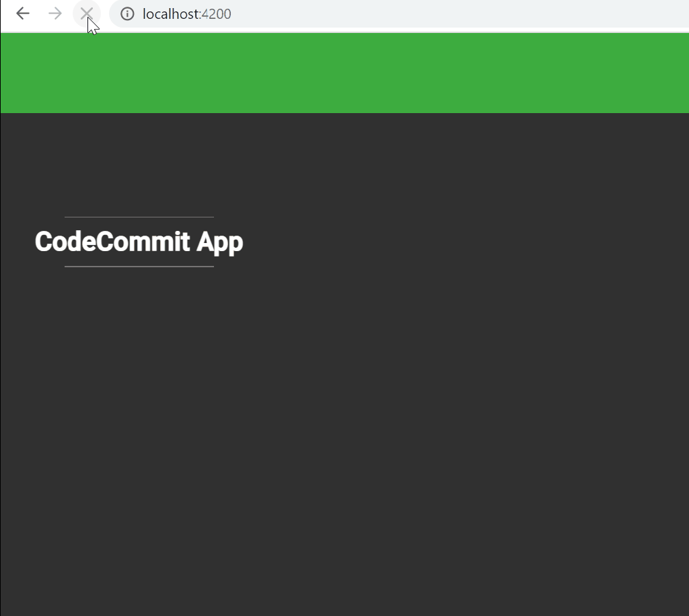
Task: Click the divider line below CodeCommit App
Action: pyautogui.click(x=139, y=267)
